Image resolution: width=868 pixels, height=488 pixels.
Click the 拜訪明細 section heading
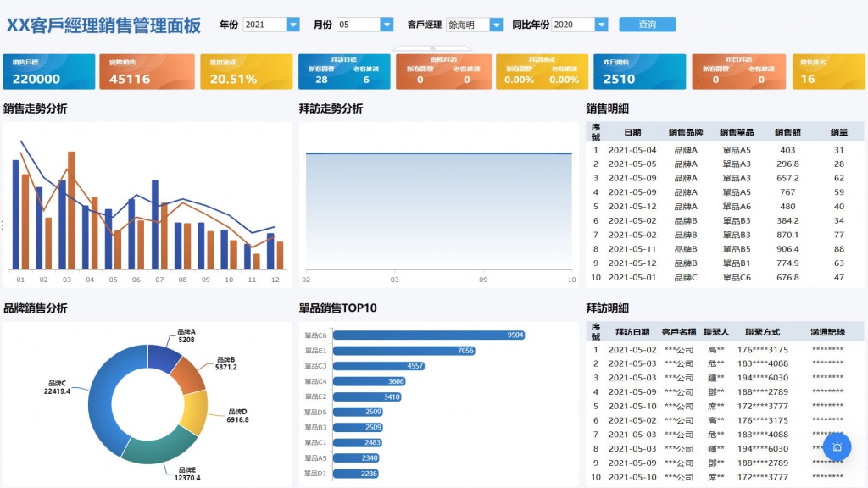[x=607, y=308]
